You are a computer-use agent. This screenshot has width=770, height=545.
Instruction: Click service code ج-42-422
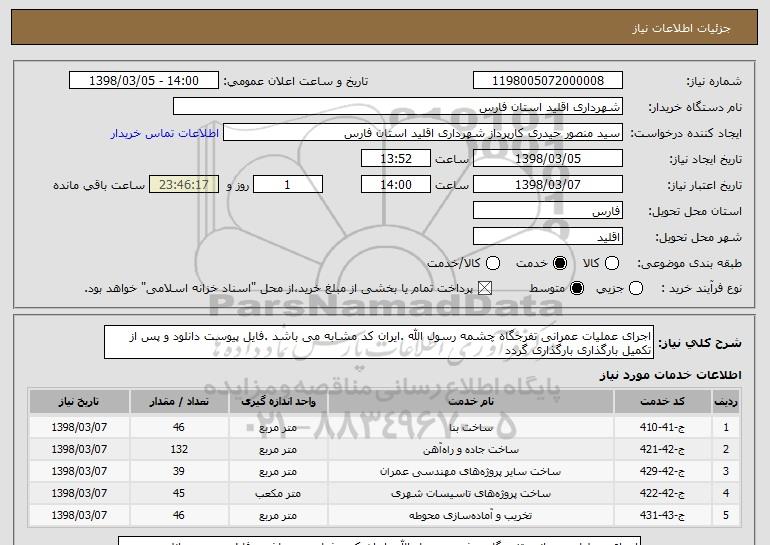[662, 493]
